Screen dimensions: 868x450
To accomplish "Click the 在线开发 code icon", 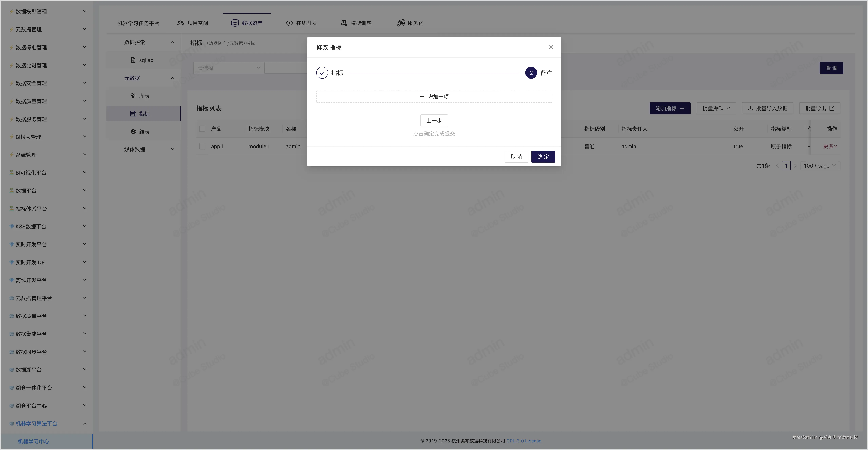I will [x=289, y=23].
